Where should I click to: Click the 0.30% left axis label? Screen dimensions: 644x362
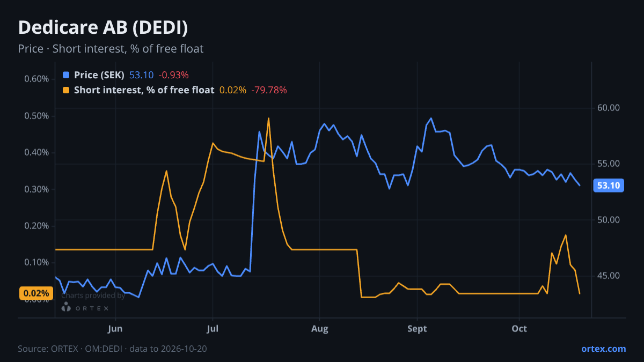click(x=36, y=189)
